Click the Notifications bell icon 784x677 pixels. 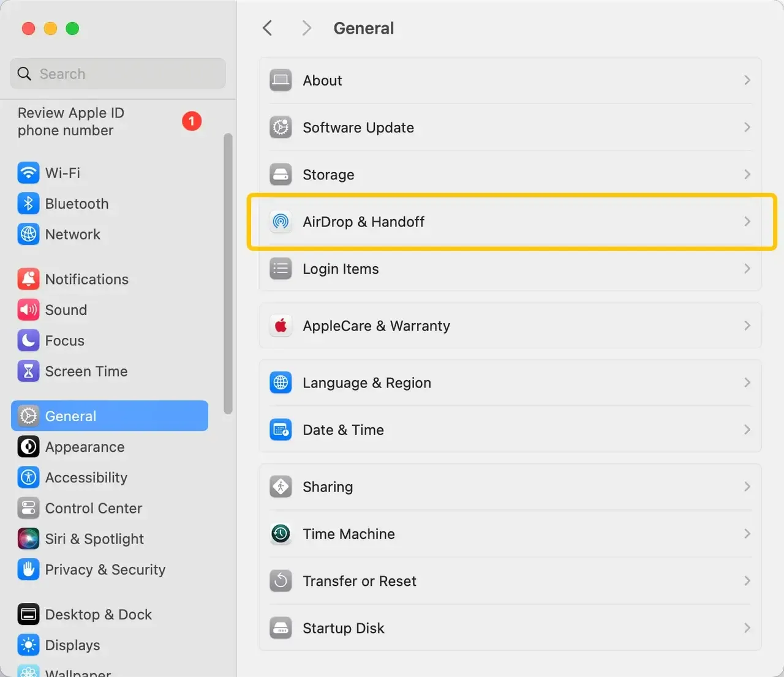28,279
